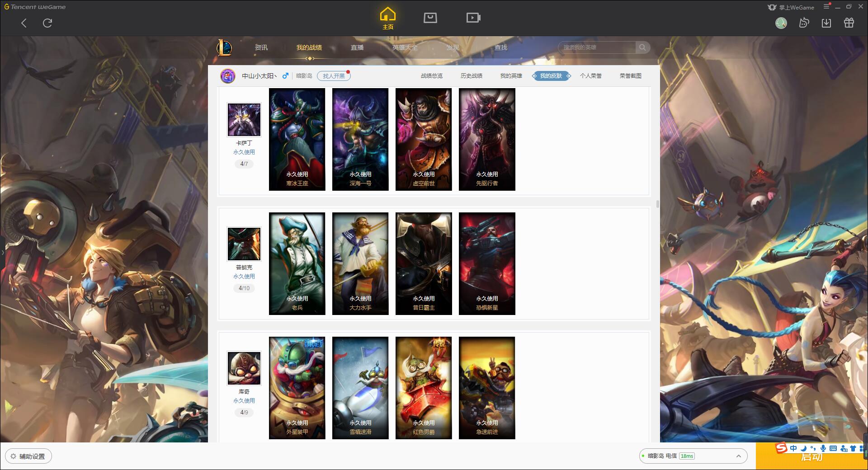Click the 库奇 champion portrait
The width and height of the screenshot is (868, 470).
click(244, 368)
